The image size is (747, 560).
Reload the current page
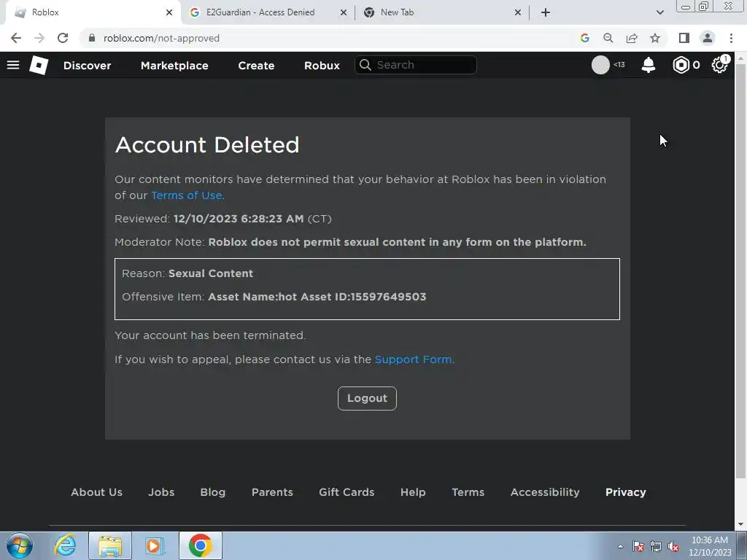pos(63,38)
